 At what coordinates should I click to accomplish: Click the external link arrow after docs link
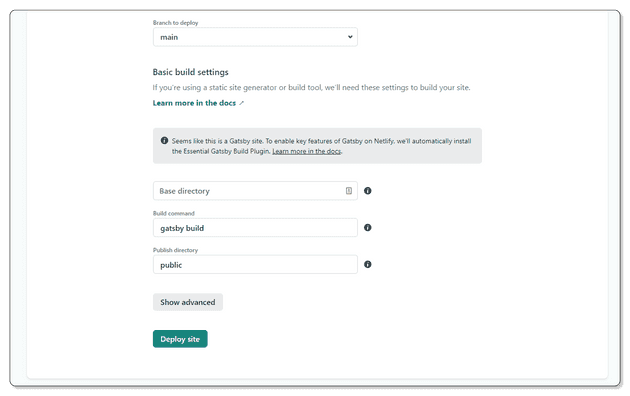[241, 103]
